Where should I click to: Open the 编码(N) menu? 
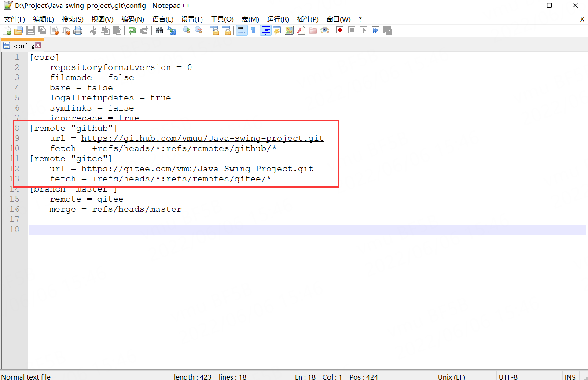tap(133, 19)
